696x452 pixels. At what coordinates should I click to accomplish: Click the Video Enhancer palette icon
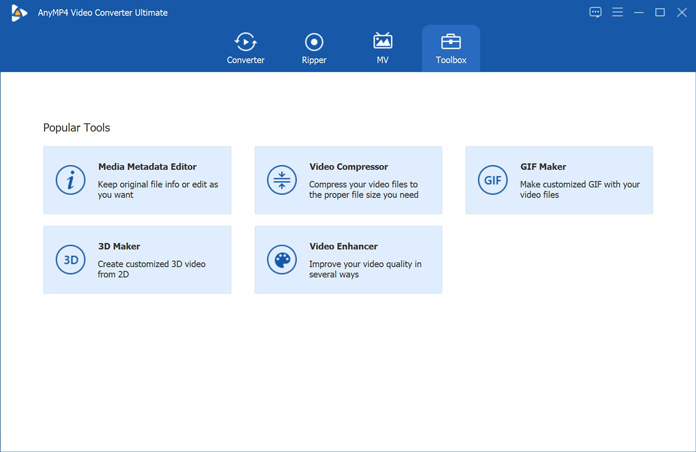coord(282,260)
